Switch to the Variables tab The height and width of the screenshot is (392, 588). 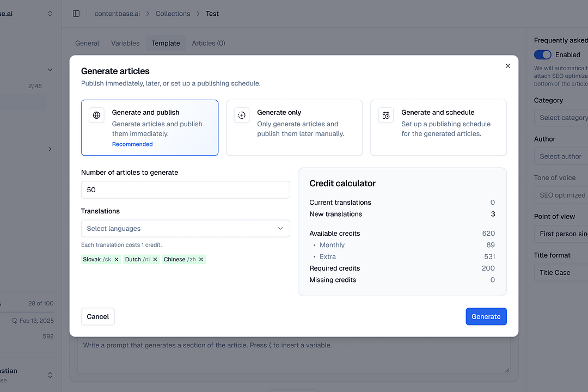point(125,43)
